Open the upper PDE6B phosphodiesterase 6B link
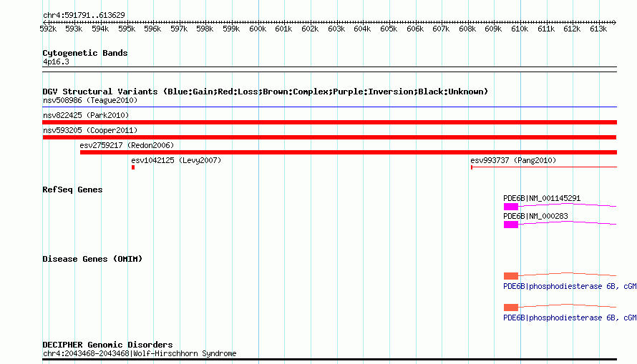This screenshot has width=637, height=364. [570, 287]
